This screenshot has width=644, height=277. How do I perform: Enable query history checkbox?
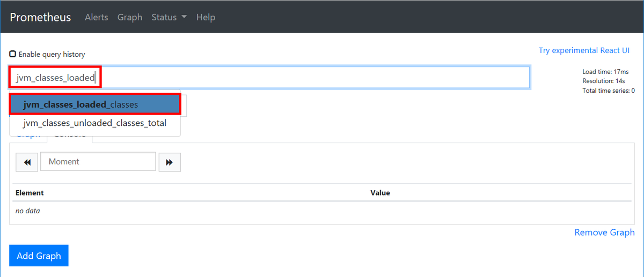tap(12, 54)
